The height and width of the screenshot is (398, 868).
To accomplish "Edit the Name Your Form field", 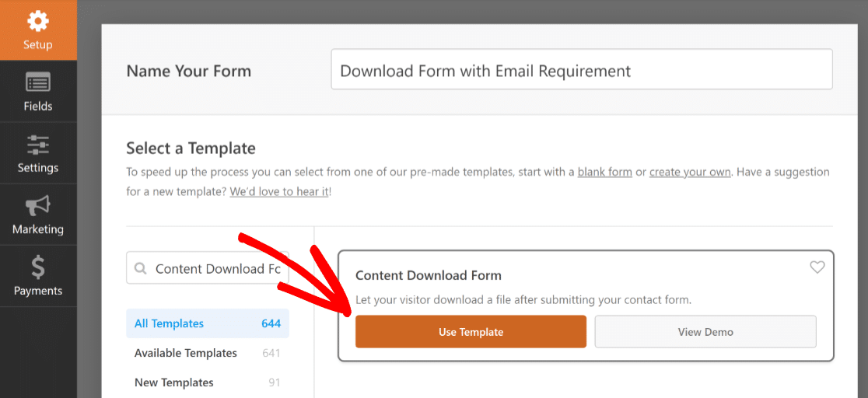I will point(582,69).
